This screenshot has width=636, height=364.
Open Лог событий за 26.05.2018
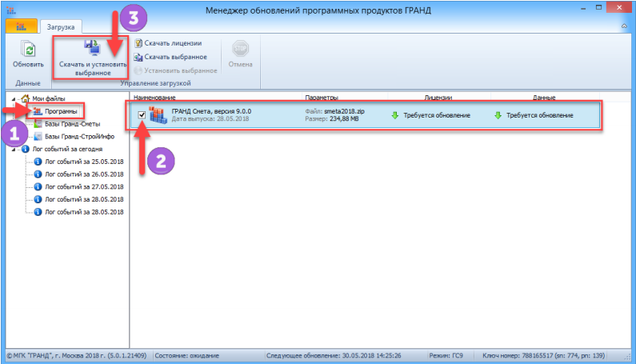84,174
